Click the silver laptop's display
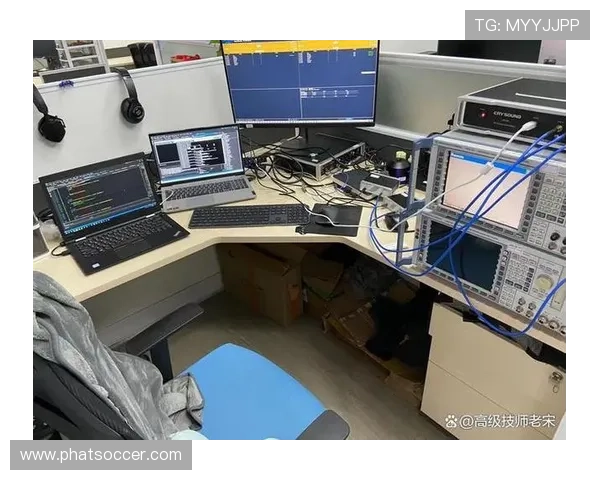The image size is (600, 480). (x=196, y=154)
